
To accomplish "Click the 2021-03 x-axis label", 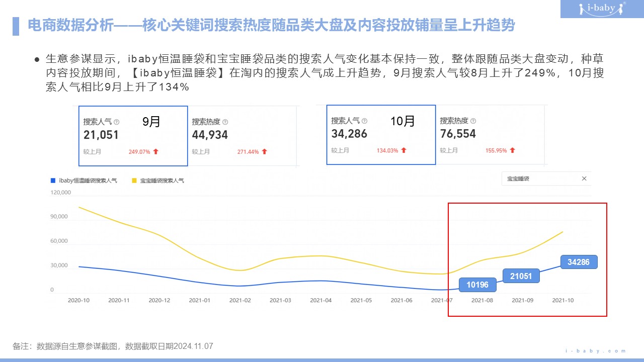I will pos(280,300).
